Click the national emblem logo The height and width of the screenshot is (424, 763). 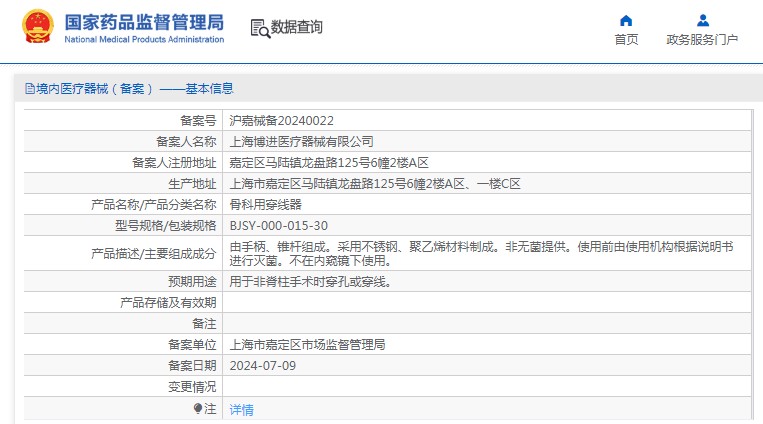point(38,26)
